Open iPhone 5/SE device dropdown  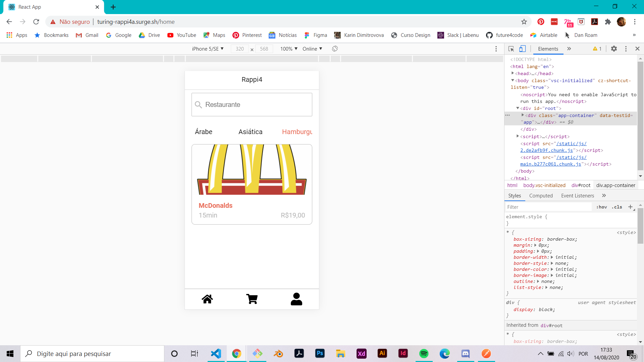[x=208, y=49]
